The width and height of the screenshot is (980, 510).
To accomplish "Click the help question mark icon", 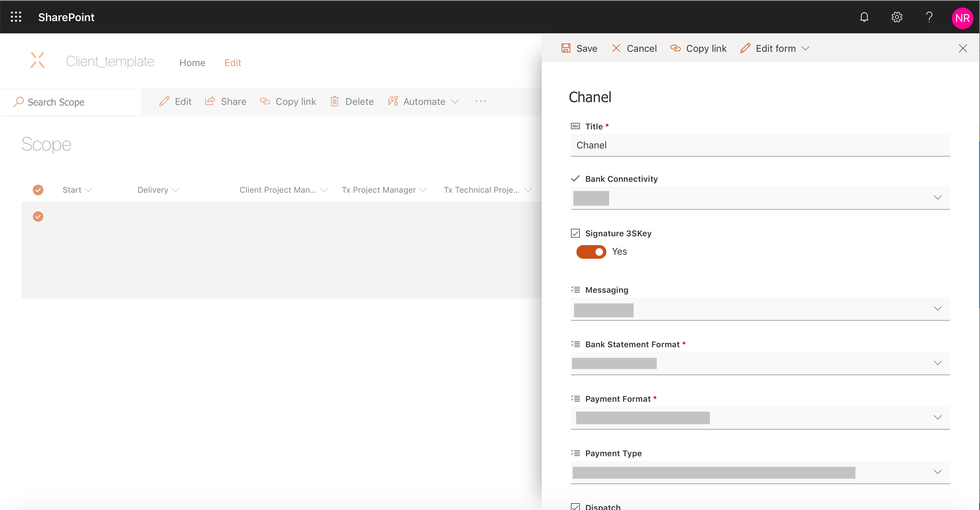I will click(x=929, y=17).
